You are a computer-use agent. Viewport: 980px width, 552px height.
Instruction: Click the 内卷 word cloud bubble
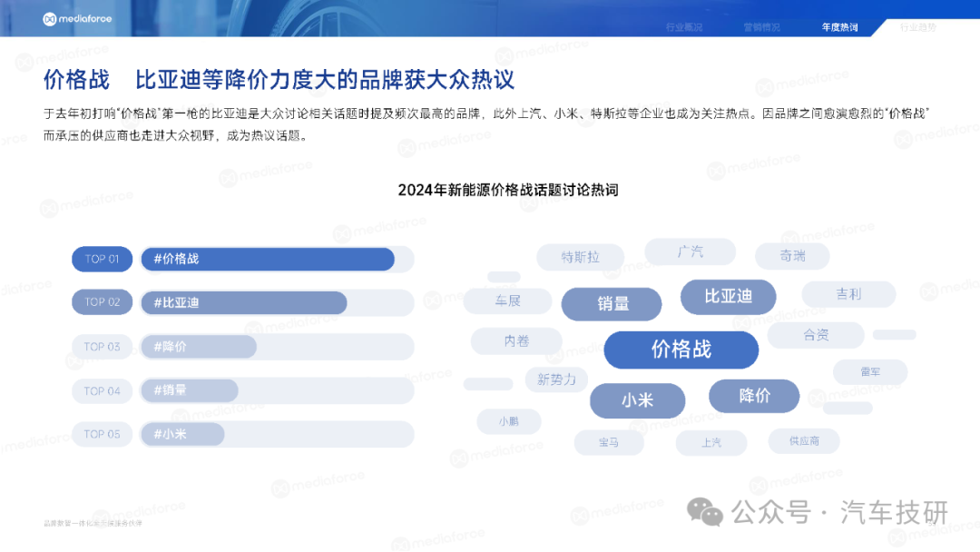(516, 341)
